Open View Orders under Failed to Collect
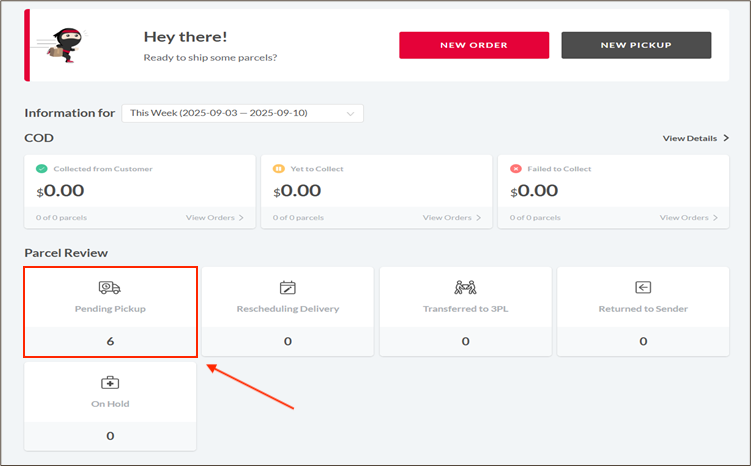751x466 pixels. pyautogui.click(x=689, y=217)
